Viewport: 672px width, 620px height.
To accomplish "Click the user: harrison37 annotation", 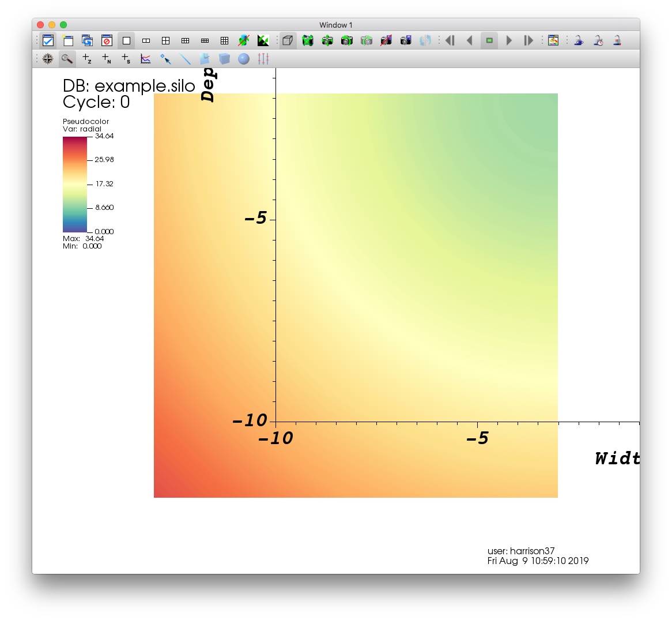I will click(x=521, y=551).
